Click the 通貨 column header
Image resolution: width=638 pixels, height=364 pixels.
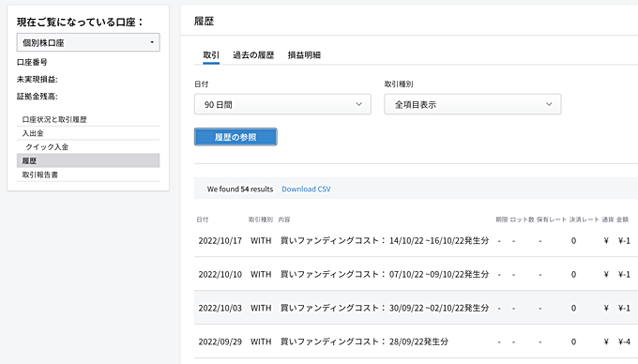tap(607, 220)
